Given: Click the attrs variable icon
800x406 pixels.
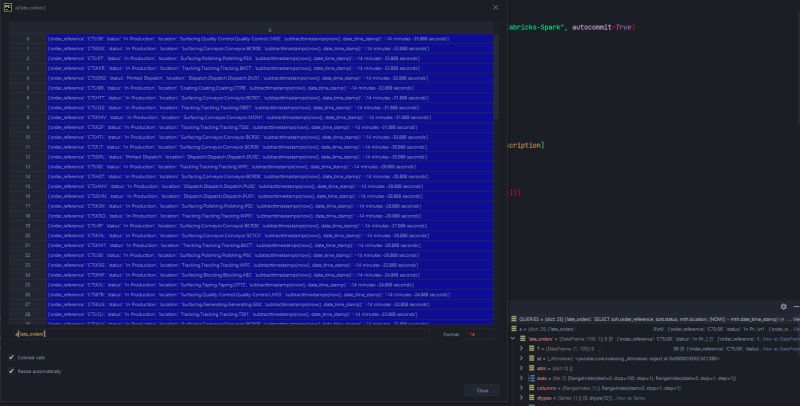Looking at the screenshot, I should [532, 368].
